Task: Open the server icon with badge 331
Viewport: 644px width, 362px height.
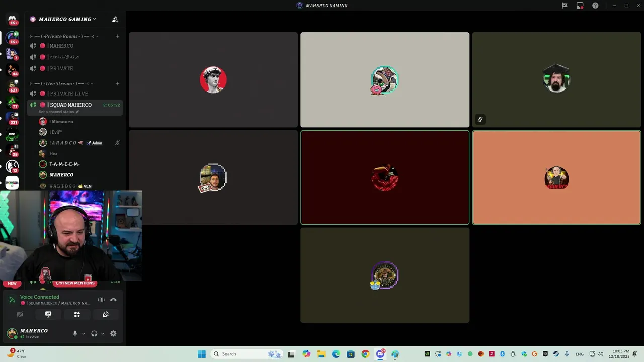Action: 12,118
